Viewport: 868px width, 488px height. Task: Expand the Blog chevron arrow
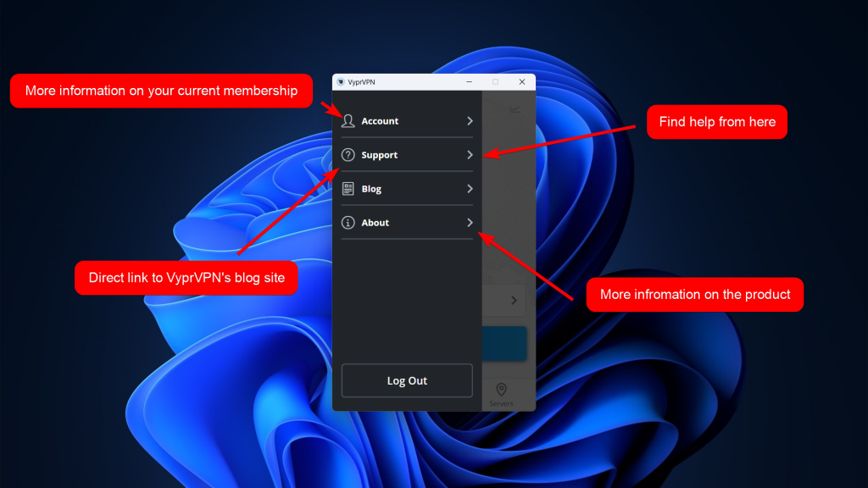pyautogui.click(x=470, y=189)
